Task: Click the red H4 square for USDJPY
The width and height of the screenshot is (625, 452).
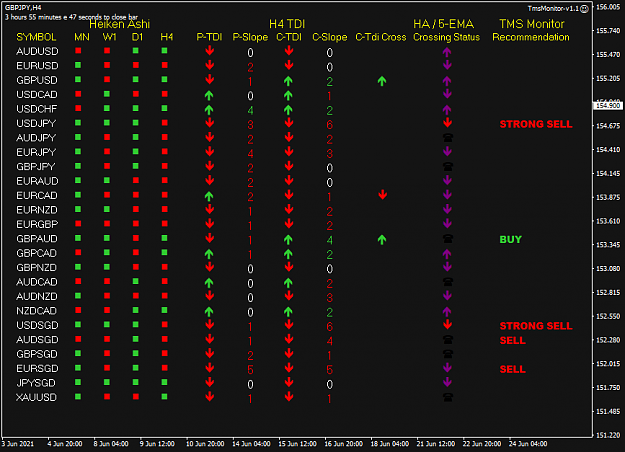Action: [165, 123]
